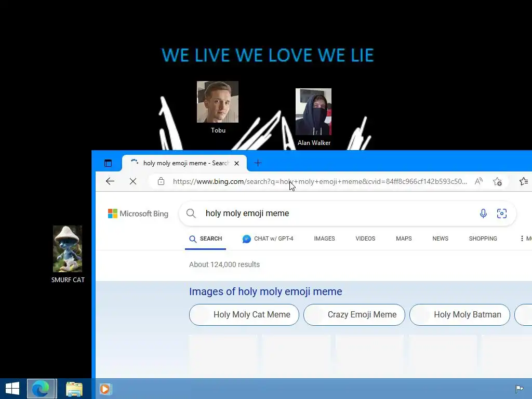Switch to the VIDEOS tab

(x=365, y=239)
